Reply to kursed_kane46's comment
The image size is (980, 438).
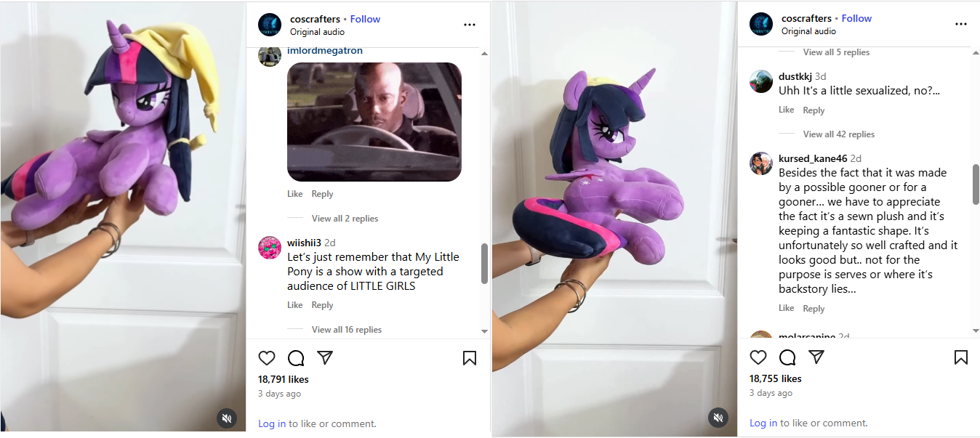pos(814,309)
